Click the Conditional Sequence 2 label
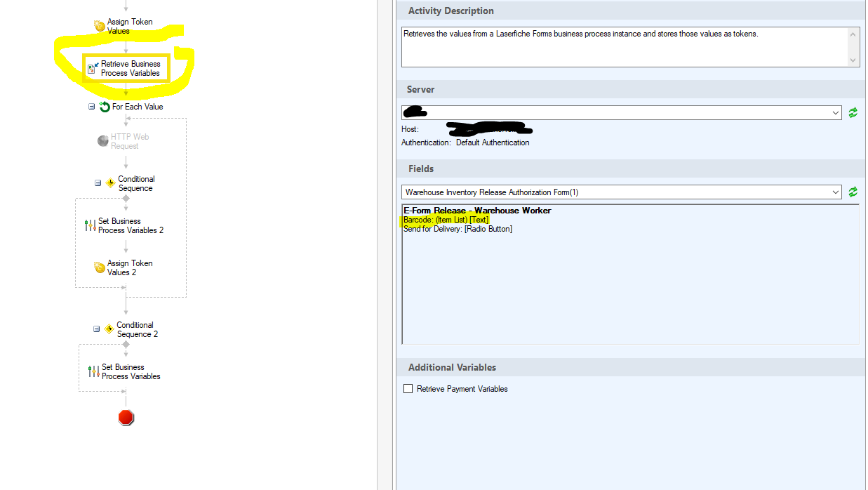Image resolution: width=868 pixels, height=490 pixels. [138, 329]
